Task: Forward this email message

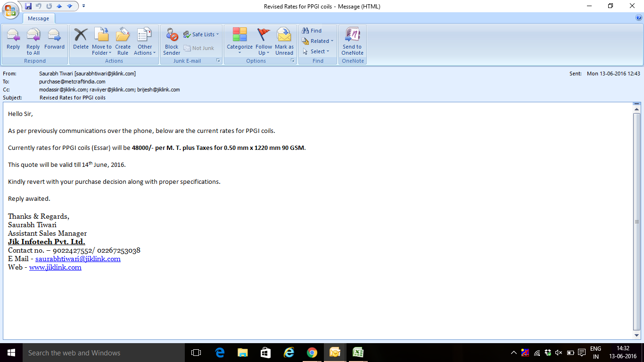Action: click(54, 40)
